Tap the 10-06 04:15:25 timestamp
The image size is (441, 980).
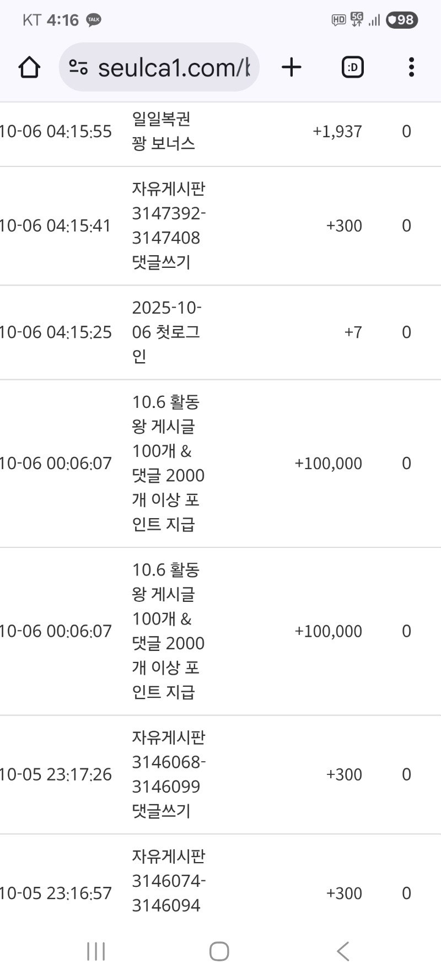56,332
